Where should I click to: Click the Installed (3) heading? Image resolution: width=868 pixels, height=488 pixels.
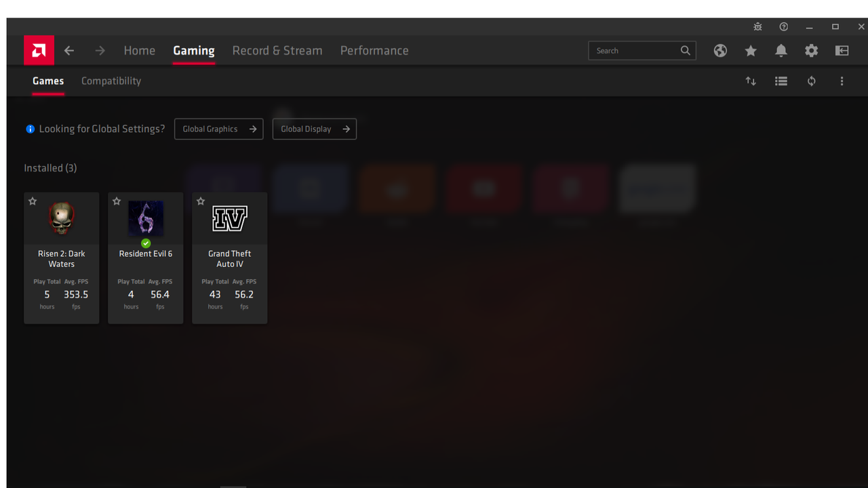tap(50, 168)
